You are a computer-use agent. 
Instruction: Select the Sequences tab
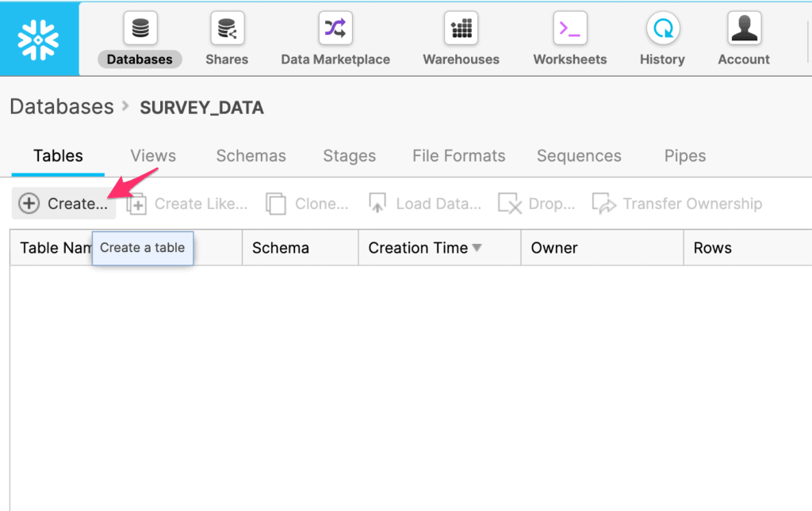(x=579, y=156)
